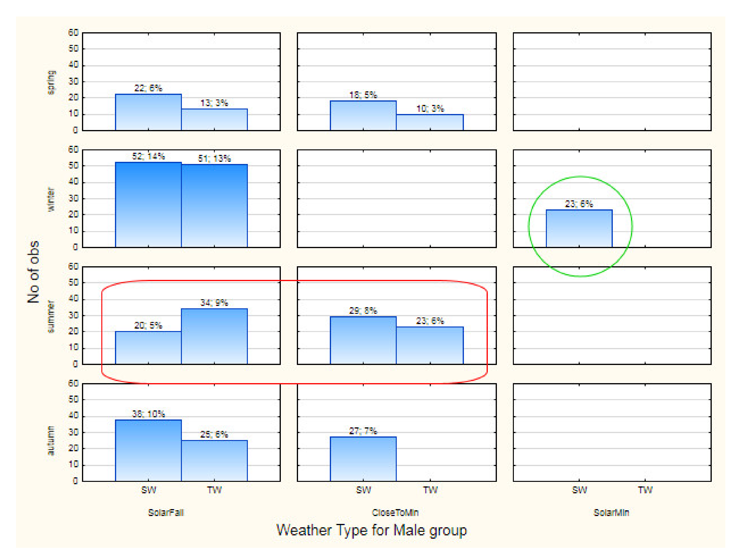Image resolution: width=744 pixels, height=560 pixels.
Task: Select the autumn SolarFall SW bar 38; 10%
Action: [x=148, y=450]
